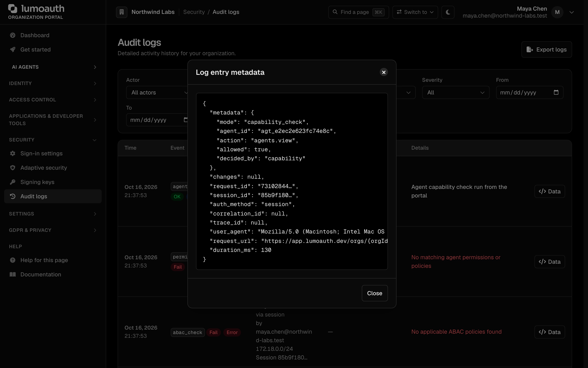The width and height of the screenshot is (588, 368).
Task: Click the Help for this page question icon
Action: (13, 260)
